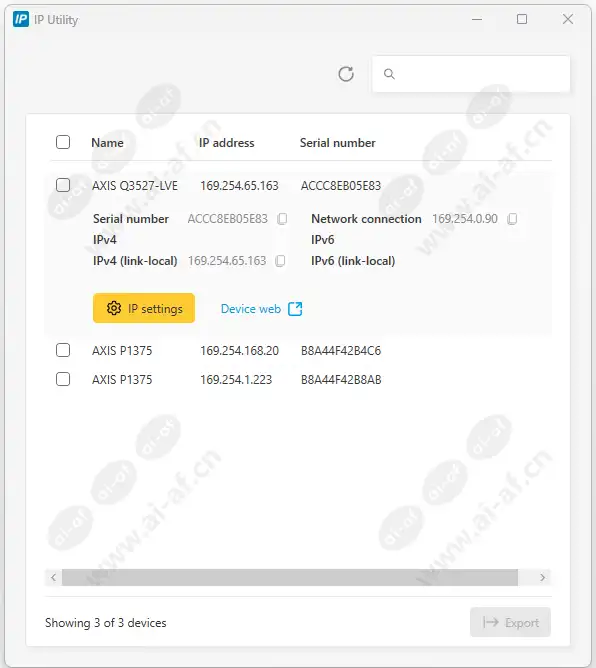
Task: Click IP address 169.254.1.223
Action: 236,380
